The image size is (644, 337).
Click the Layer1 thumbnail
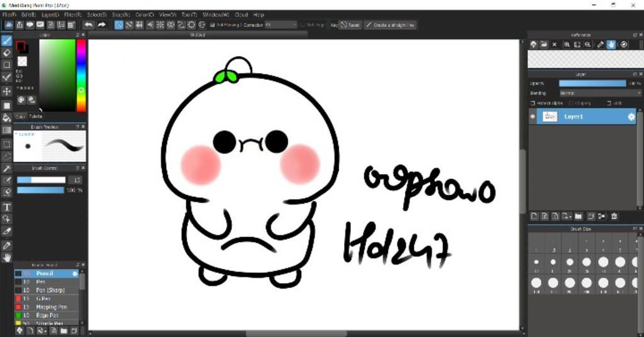pos(550,116)
